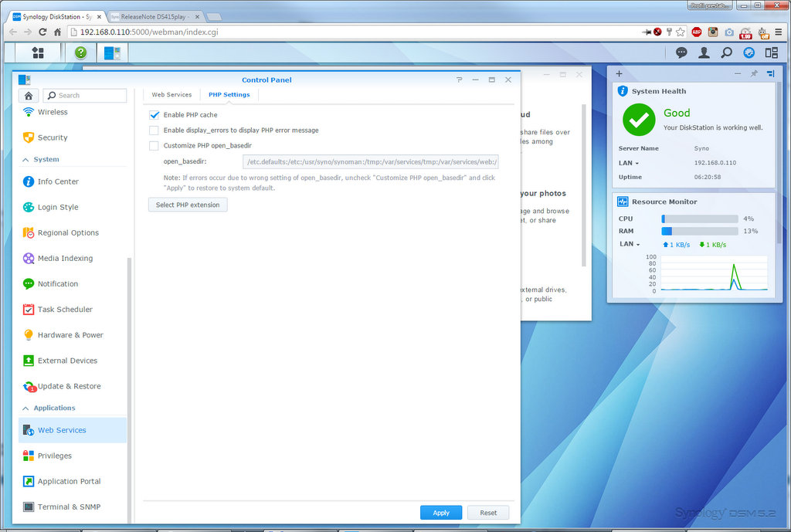Check Customize PHP open_basedir

point(154,146)
